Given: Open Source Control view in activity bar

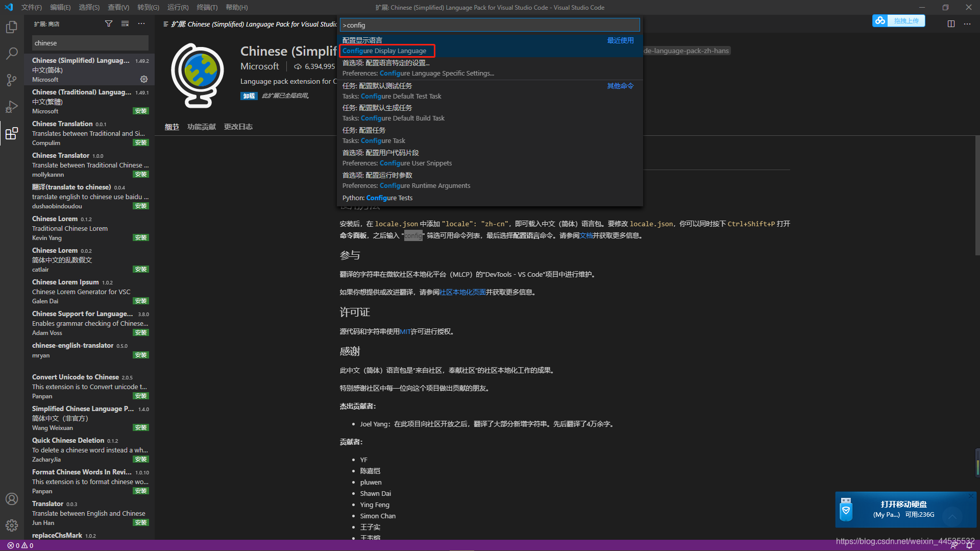Looking at the screenshot, I should (x=11, y=80).
